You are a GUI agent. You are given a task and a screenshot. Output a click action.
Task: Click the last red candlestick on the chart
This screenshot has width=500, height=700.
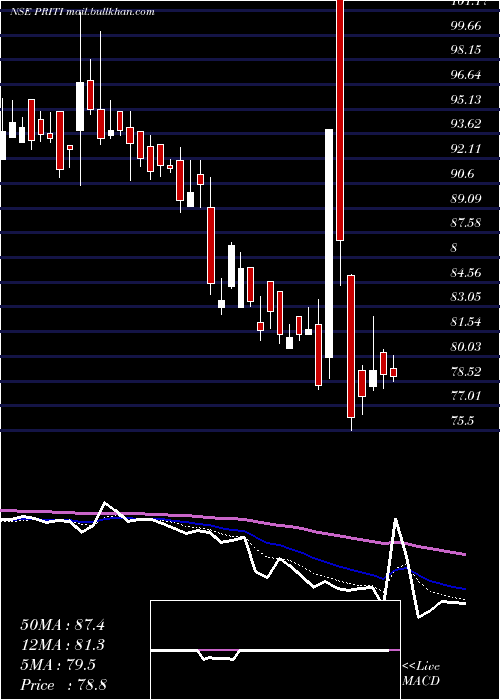[393, 372]
